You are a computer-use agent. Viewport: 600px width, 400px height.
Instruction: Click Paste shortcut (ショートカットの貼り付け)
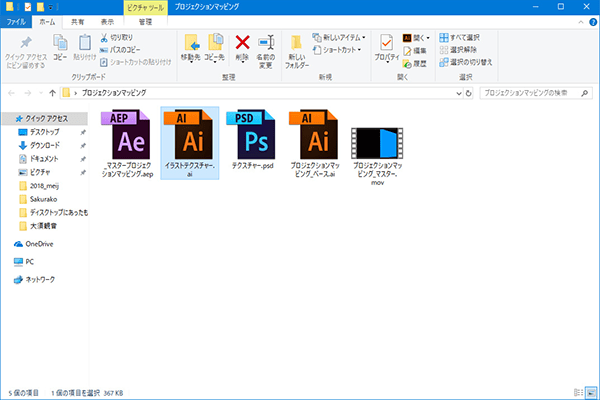pyautogui.click(x=135, y=62)
